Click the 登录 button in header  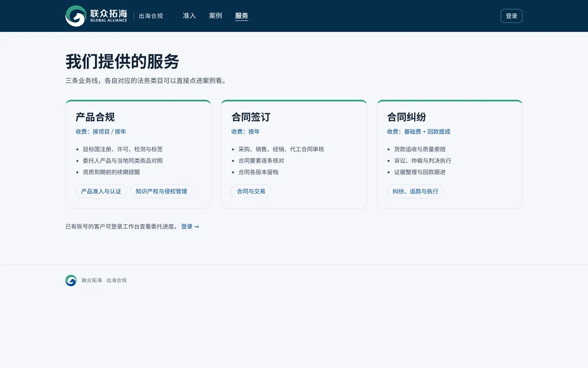[512, 16]
